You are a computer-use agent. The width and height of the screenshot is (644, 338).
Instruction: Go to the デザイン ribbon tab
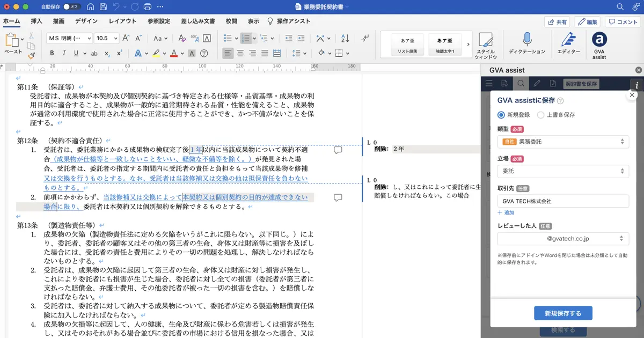(86, 21)
